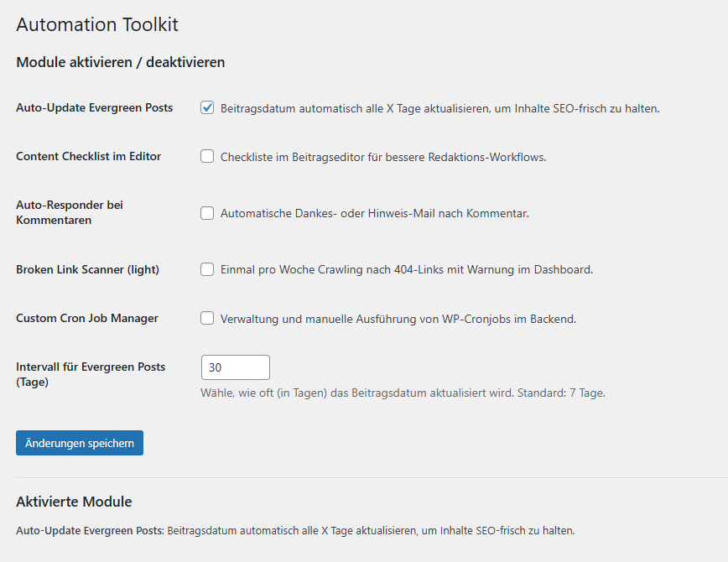
Task: Click the Automatische Dankes- oder Hinweis-Mail label
Action: (375, 213)
